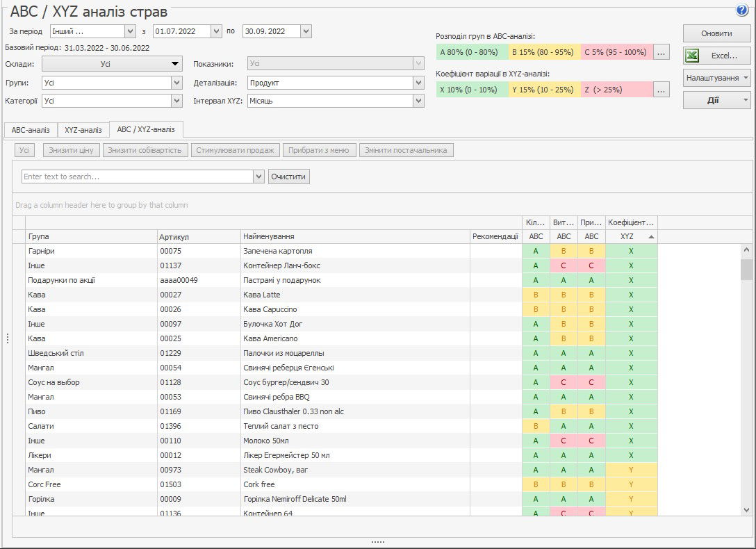756x549 pixels.
Task: Select the Лікер Егермейстер 50 мл row
Action: pos(341,455)
